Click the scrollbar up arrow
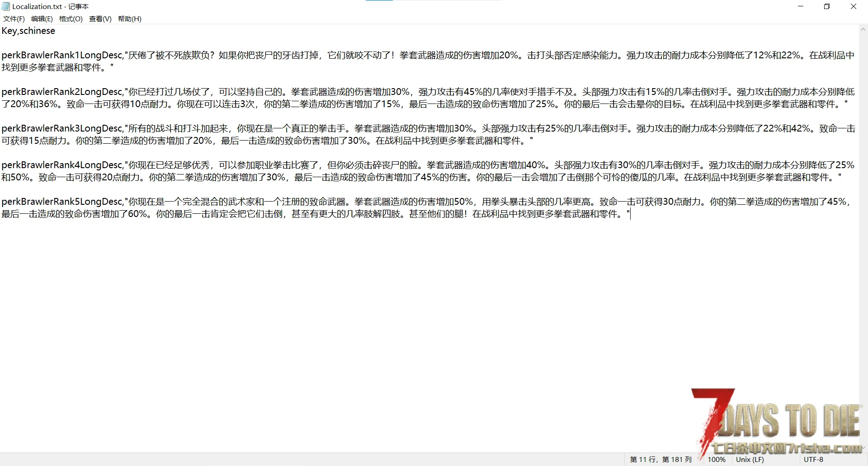The width and height of the screenshot is (868, 466). tap(863, 29)
